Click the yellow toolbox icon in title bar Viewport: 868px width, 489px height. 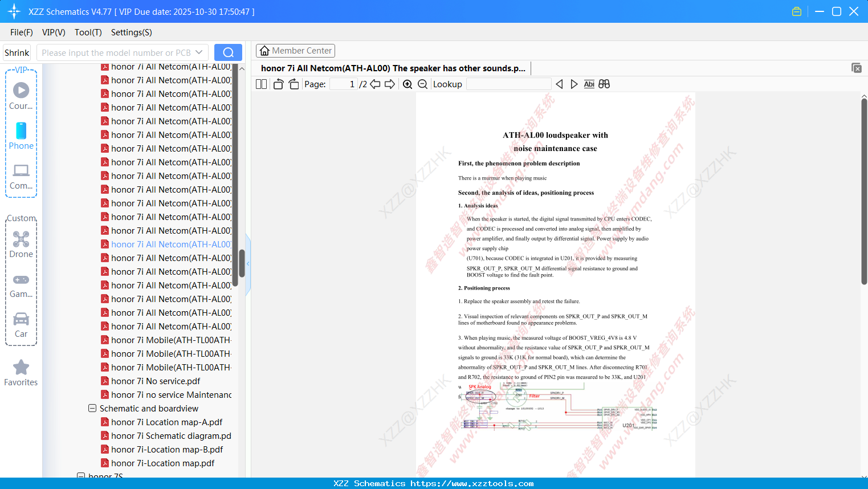[797, 11]
